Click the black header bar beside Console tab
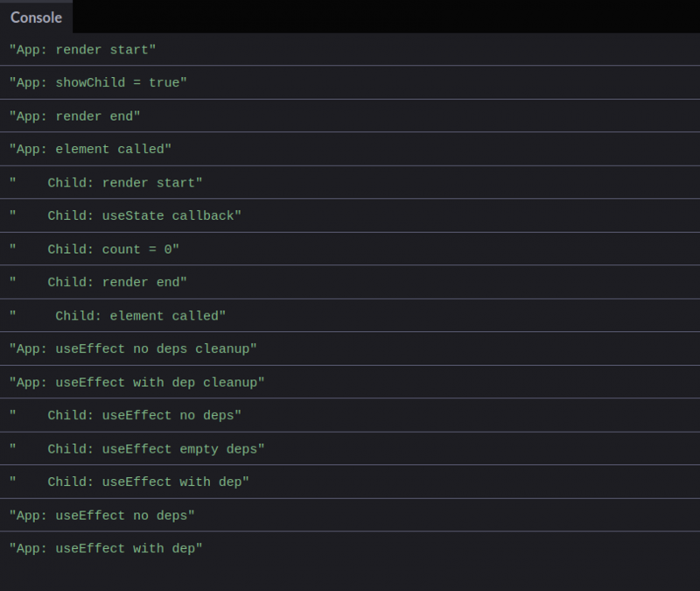Image resolution: width=700 pixels, height=591 pixels. (x=386, y=17)
